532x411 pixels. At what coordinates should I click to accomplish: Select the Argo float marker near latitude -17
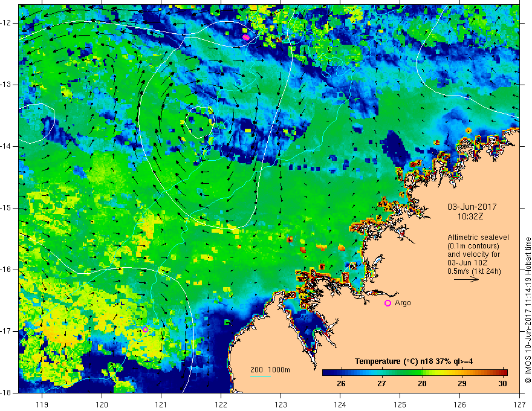[145, 329]
